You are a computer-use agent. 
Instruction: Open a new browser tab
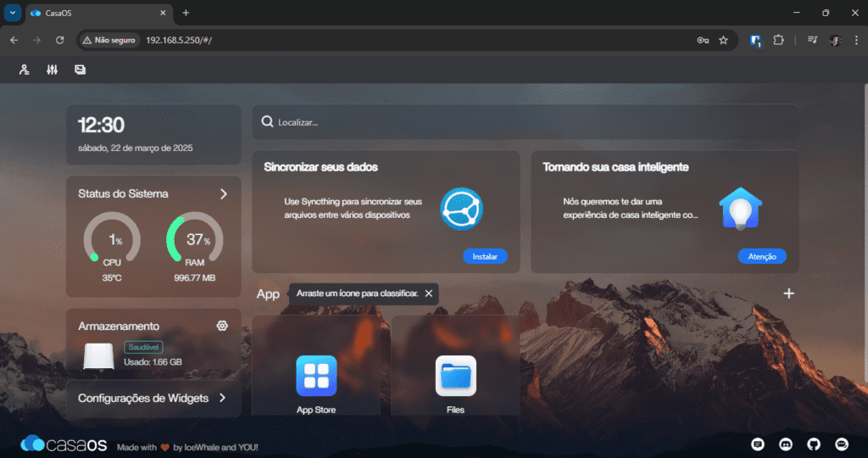(x=186, y=13)
